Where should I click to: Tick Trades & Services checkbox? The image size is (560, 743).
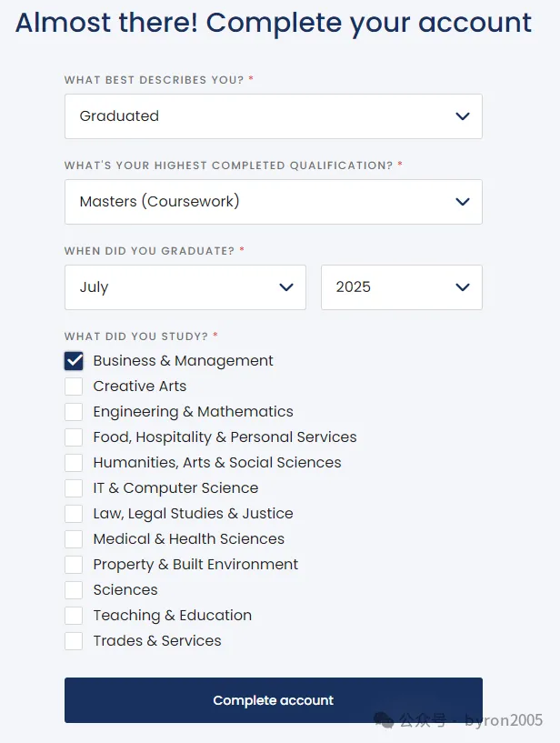click(74, 641)
